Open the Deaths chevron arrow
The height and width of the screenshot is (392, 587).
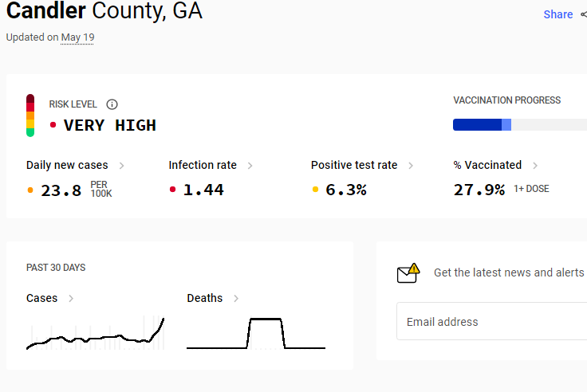pos(236,299)
